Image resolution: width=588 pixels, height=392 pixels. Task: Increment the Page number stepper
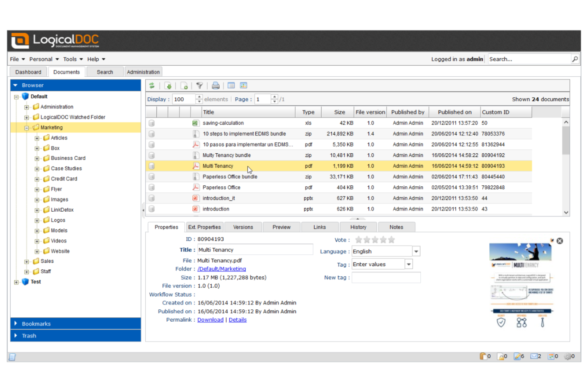click(x=275, y=97)
